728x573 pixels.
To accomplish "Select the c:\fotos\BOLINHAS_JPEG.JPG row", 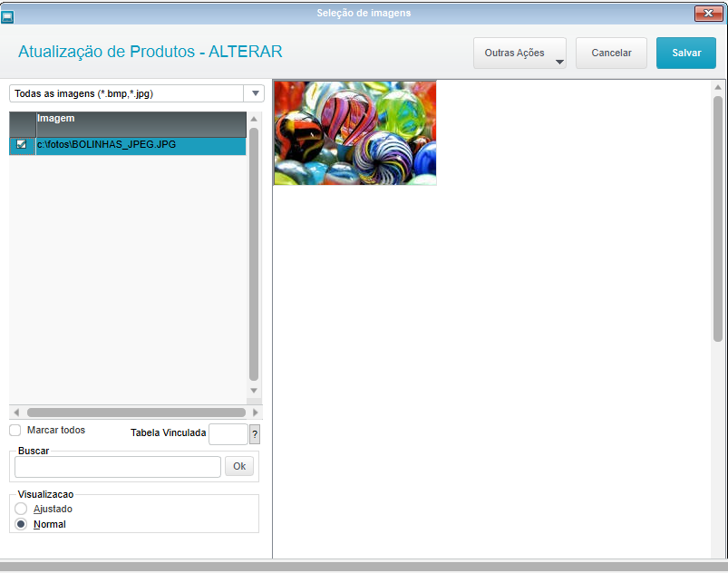I will point(128,145).
